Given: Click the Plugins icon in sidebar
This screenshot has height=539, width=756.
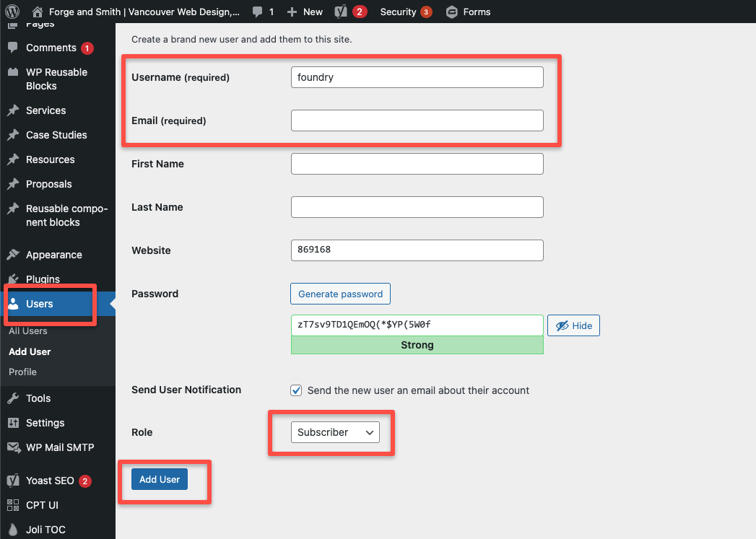Looking at the screenshot, I should pyautogui.click(x=13, y=279).
